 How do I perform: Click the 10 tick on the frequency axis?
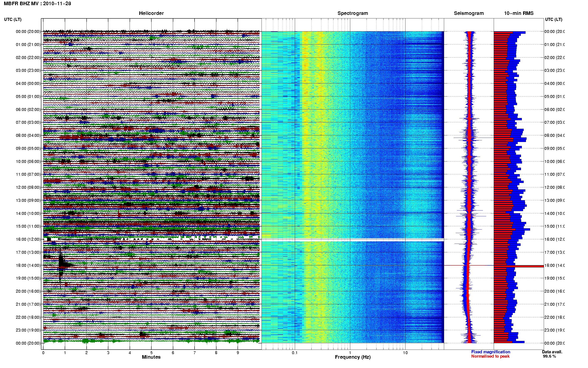tap(405, 353)
